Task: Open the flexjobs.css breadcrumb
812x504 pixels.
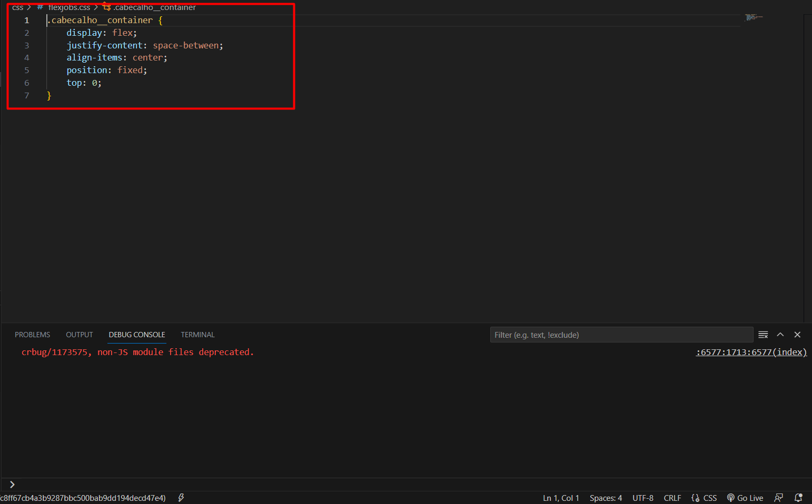Action: click(69, 7)
